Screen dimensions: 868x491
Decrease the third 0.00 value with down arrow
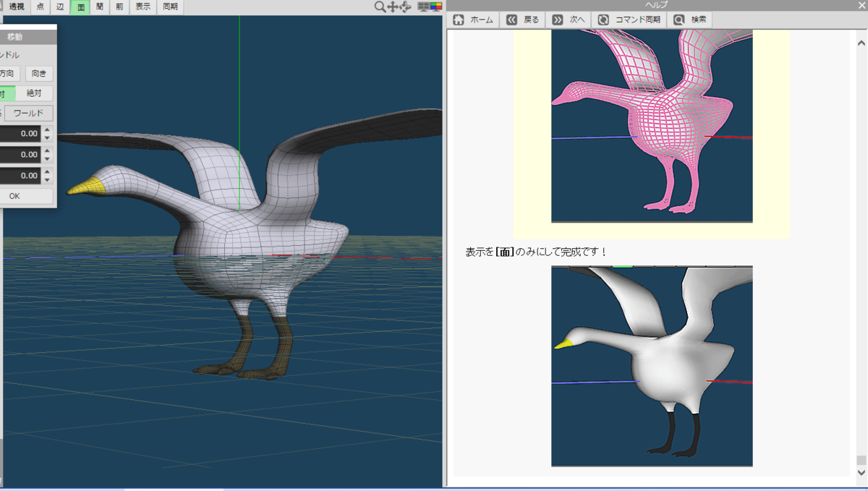tap(48, 180)
